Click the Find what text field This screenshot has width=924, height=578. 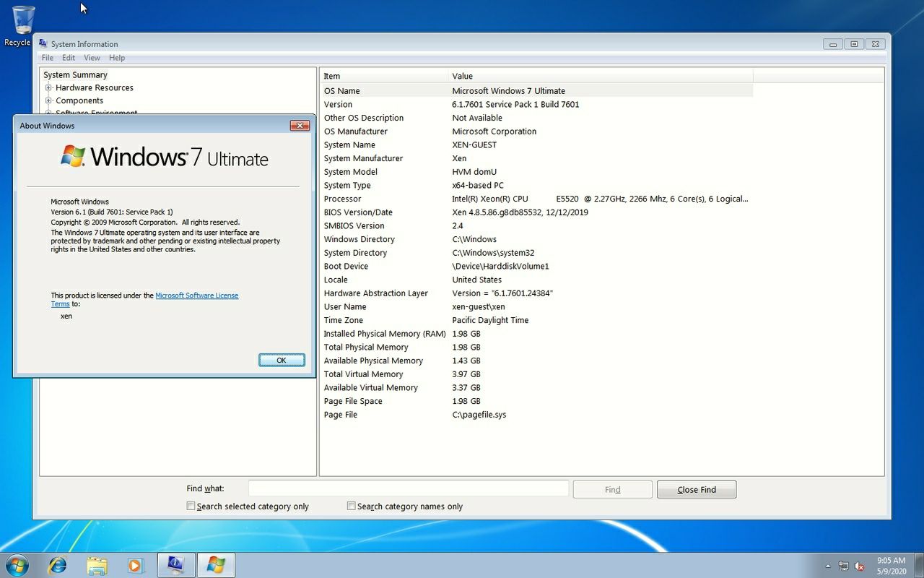tap(409, 488)
